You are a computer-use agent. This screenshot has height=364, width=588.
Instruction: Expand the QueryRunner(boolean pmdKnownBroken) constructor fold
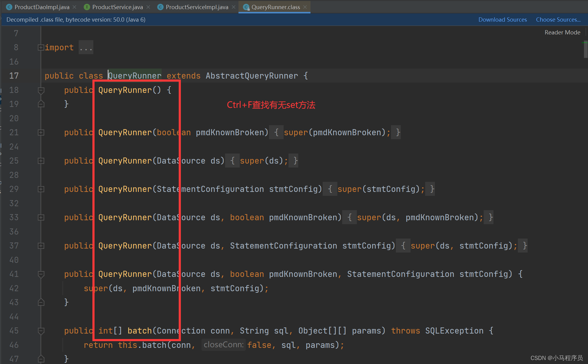coord(41,133)
